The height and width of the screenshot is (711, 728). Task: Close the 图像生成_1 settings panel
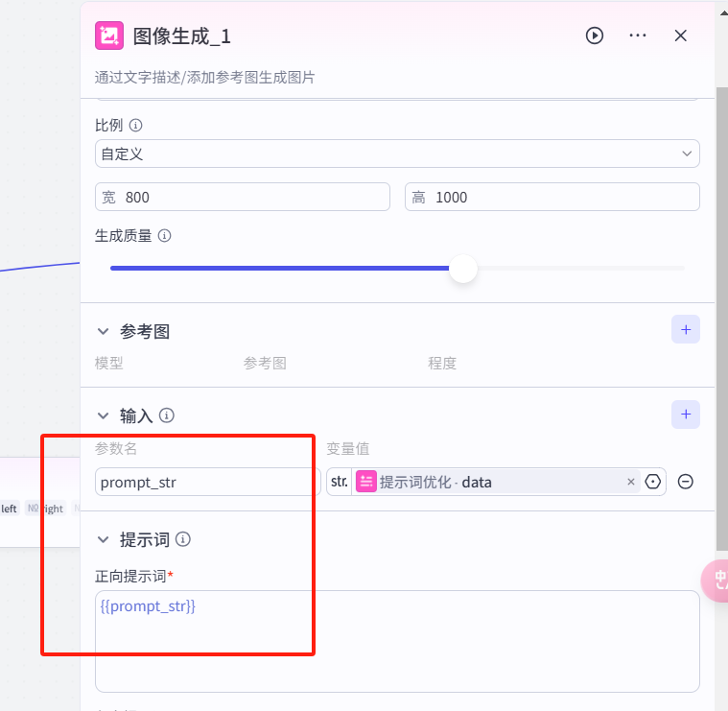tap(681, 36)
